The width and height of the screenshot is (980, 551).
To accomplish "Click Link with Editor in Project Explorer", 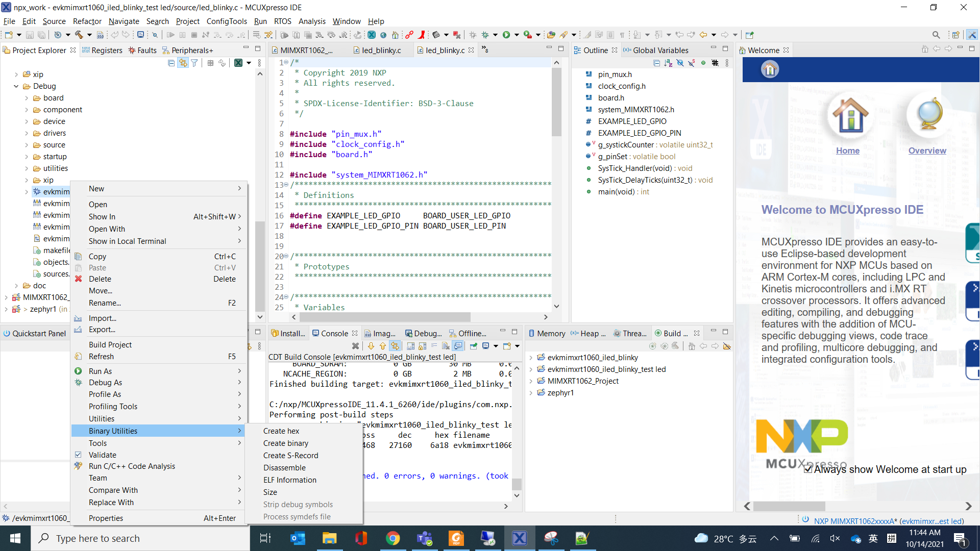I will (182, 63).
